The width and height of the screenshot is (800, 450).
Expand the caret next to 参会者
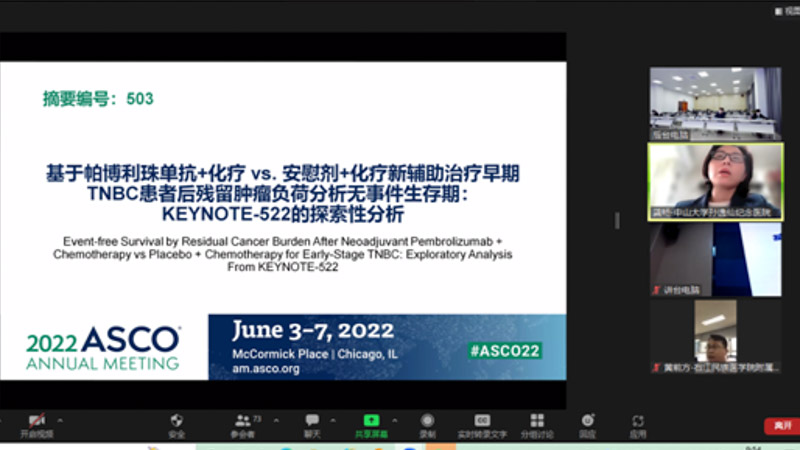pyautogui.click(x=276, y=420)
